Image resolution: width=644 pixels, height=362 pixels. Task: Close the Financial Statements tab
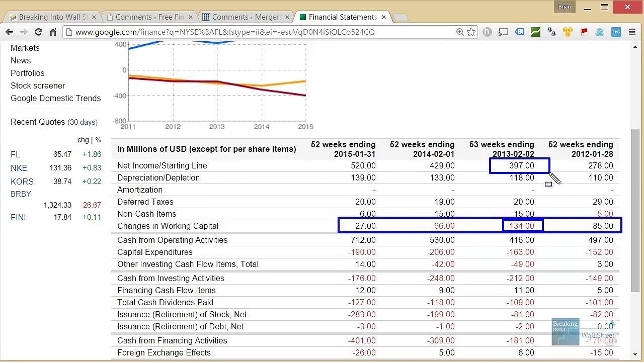[x=383, y=17]
